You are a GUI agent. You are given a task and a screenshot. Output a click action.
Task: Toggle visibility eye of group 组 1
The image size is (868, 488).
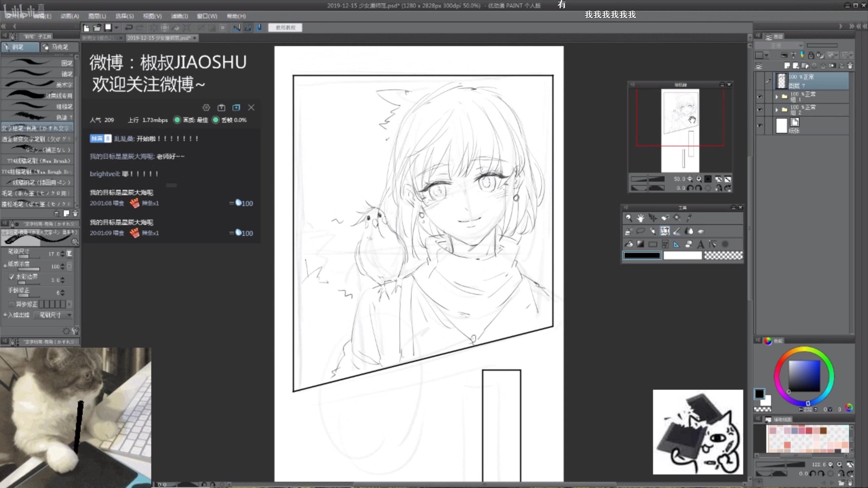point(759,97)
